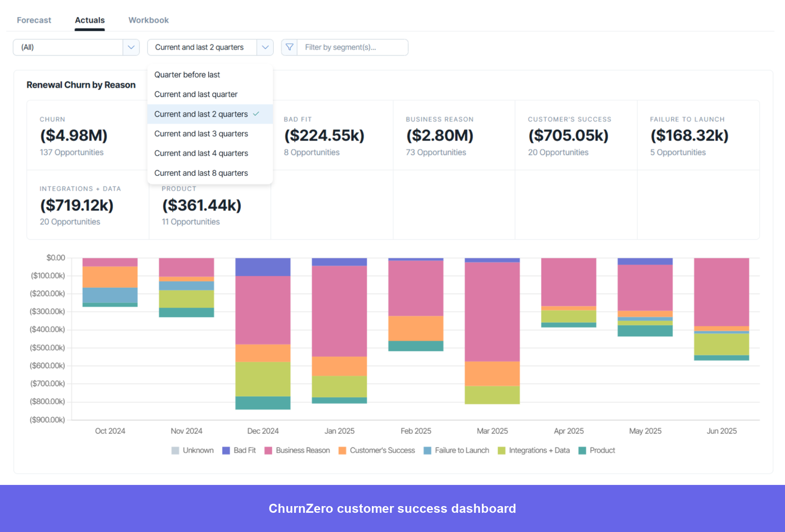Image resolution: width=785 pixels, height=532 pixels.
Task: Open the (All) dropdown chevron
Action: [131, 47]
